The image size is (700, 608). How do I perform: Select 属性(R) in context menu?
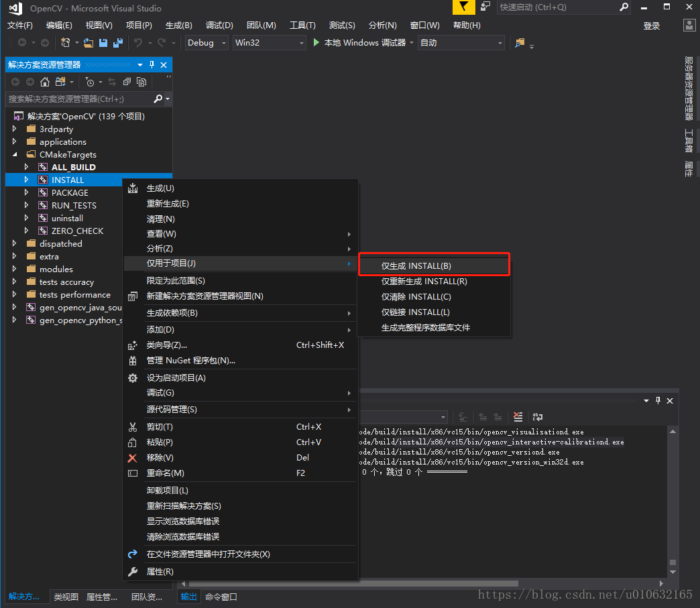(241, 572)
